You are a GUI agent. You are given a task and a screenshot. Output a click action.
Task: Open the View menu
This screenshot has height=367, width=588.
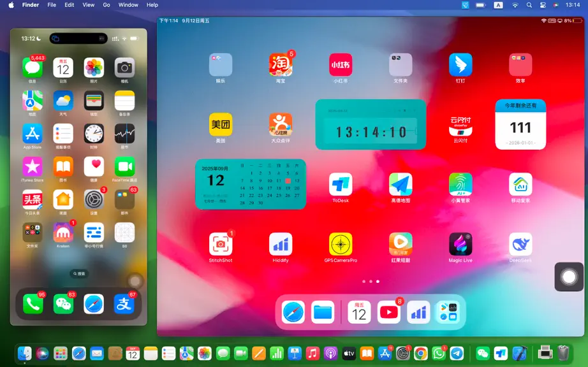89,5
